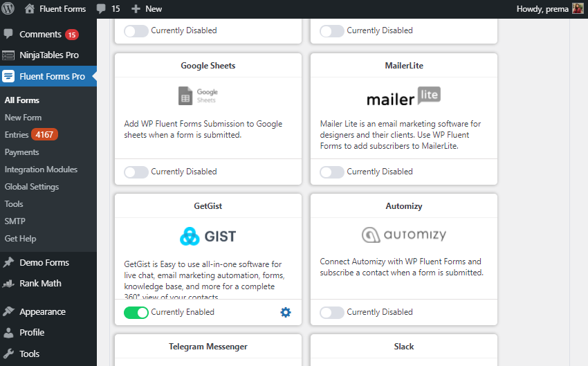Click the red 15 Comments badge
588x366 pixels.
72,35
